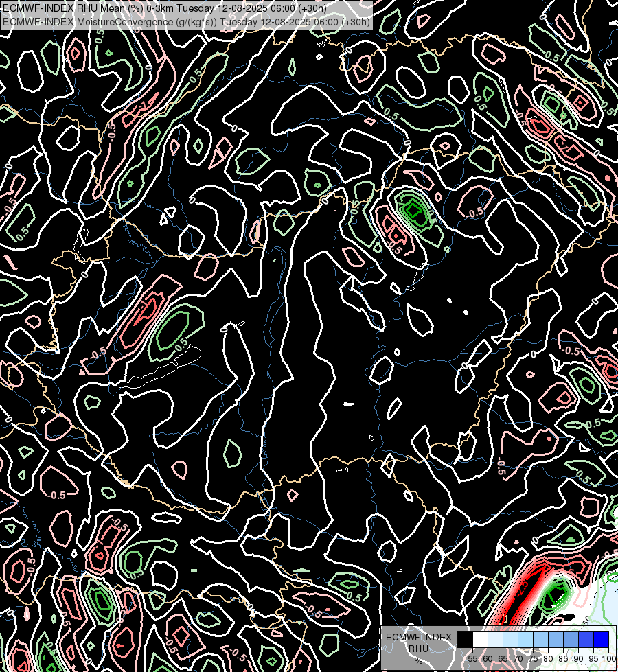Click the legend tick value 85
The height and width of the screenshot is (672, 618).
tap(563, 659)
